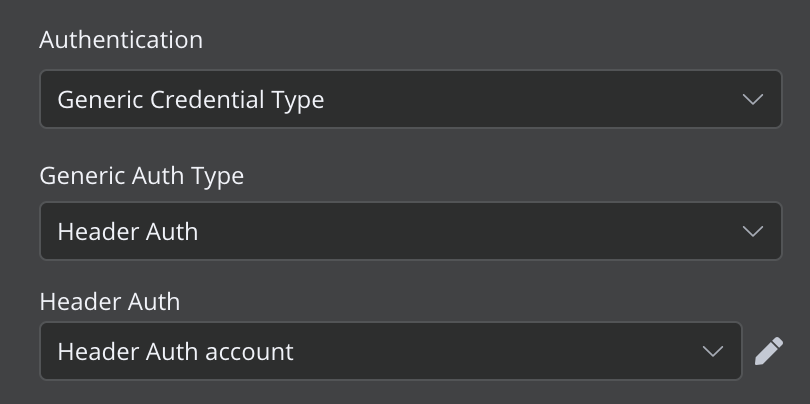Click the chevron arrow in Header Auth account field
This screenshot has height=404, width=810.
point(712,351)
